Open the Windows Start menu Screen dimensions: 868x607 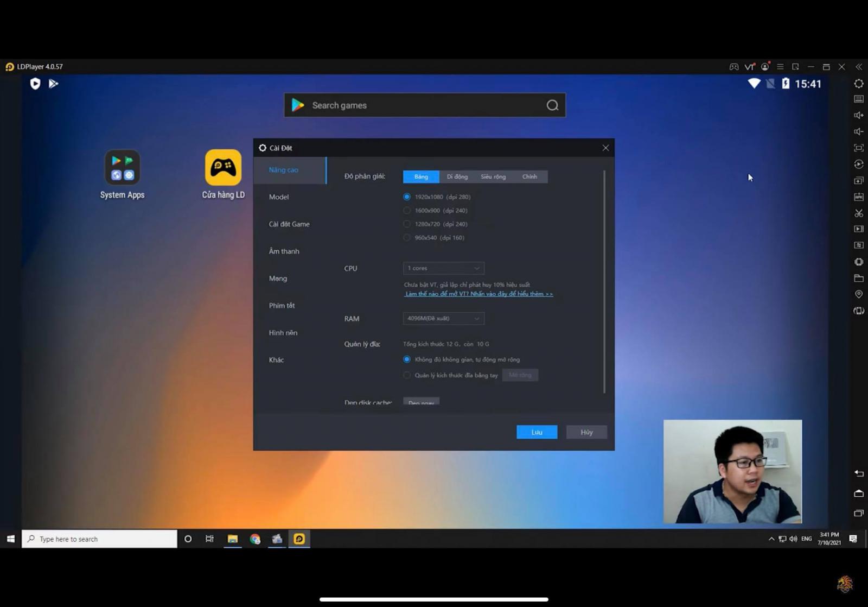pos(11,539)
